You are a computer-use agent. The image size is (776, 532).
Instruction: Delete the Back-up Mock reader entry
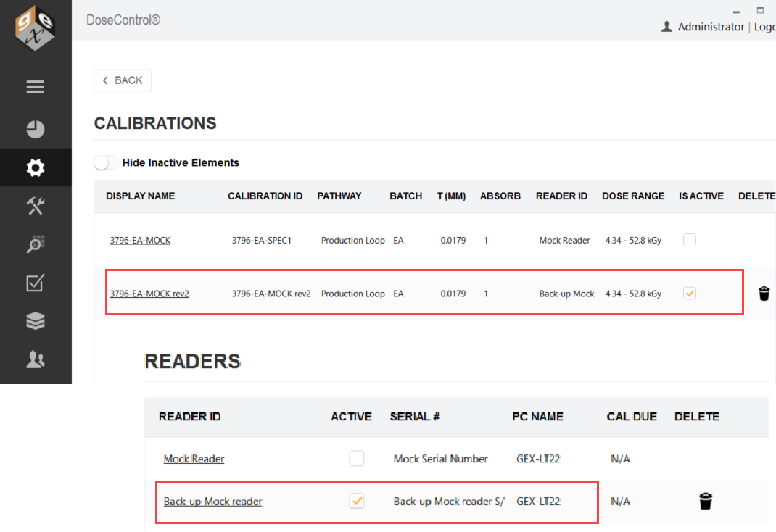[706, 501]
